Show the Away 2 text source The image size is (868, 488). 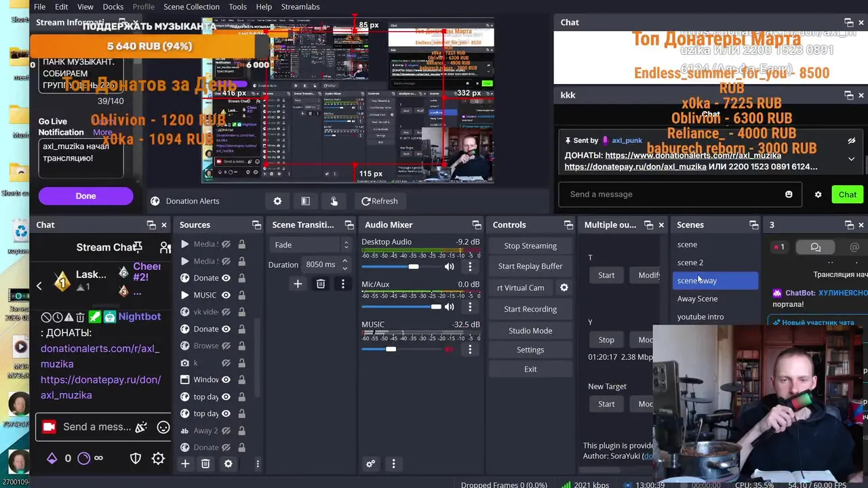pos(226,430)
